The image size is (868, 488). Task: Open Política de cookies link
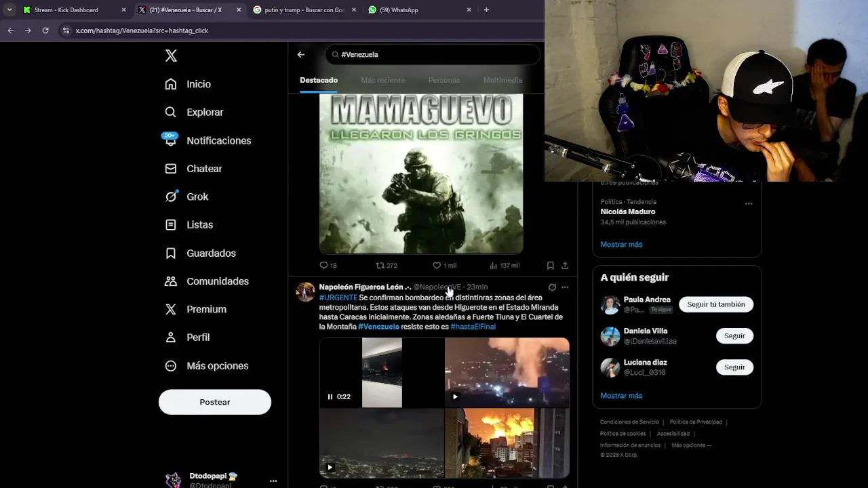pyautogui.click(x=623, y=434)
